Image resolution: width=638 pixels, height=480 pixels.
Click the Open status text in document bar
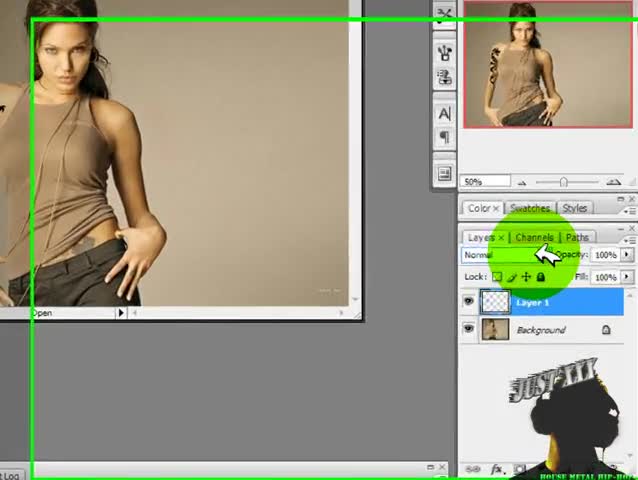coord(42,313)
